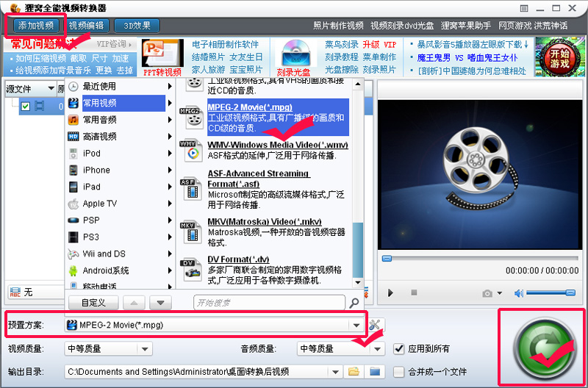Click the 自定义 custom button
Screen dimensions: 588x388
click(x=93, y=303)
